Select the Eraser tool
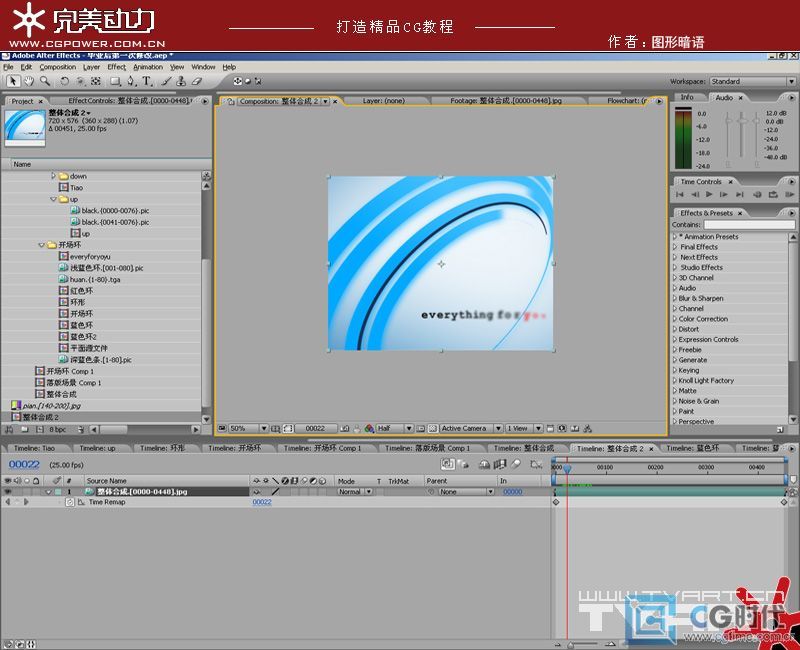The height and width of the screenshot is (650, 800). (x=197, y=81)
